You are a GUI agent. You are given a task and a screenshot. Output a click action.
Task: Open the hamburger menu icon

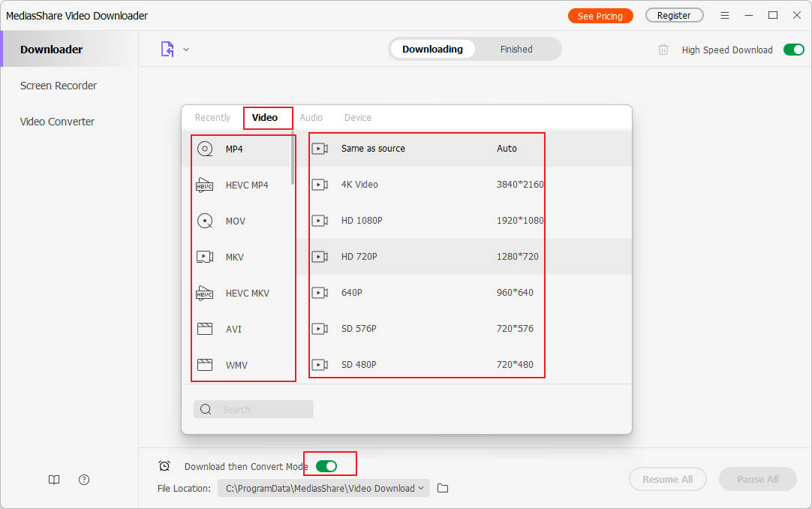(724, 16)
